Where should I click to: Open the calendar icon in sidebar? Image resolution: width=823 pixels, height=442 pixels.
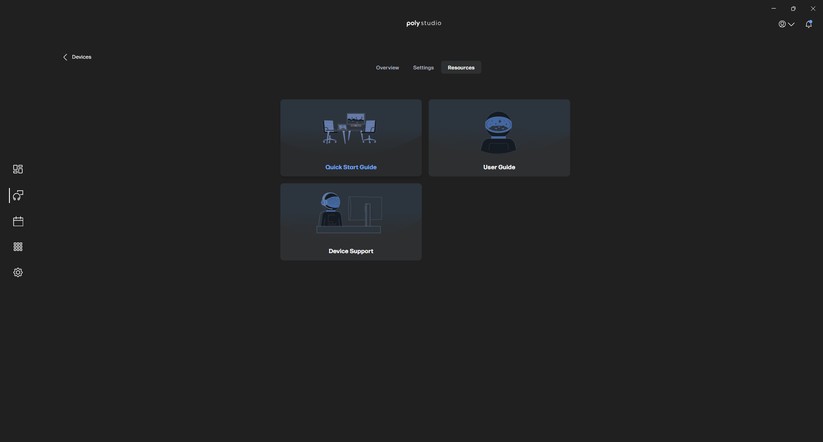pyautogui.click(x=18, y=221)
